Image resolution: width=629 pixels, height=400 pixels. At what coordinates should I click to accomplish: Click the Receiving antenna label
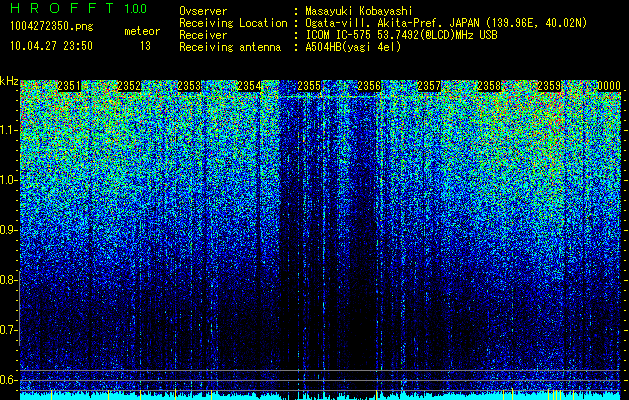[230, 47]
